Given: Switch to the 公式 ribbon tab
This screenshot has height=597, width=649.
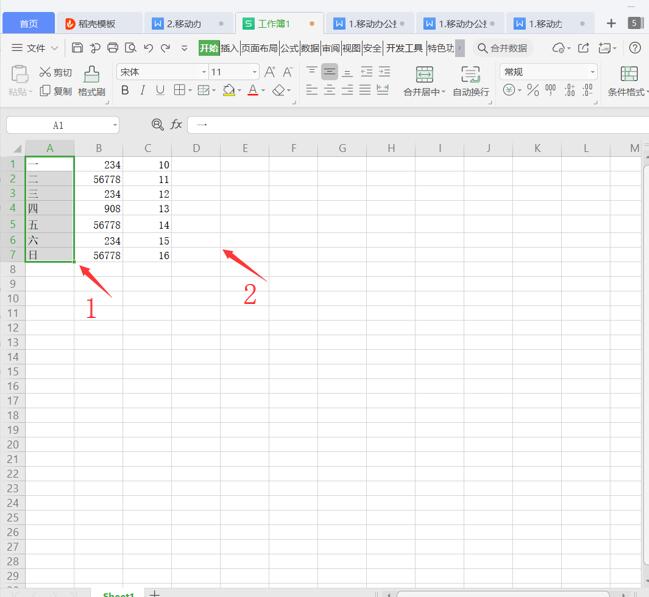Looking at the screenshot, I should pos(289,48).
